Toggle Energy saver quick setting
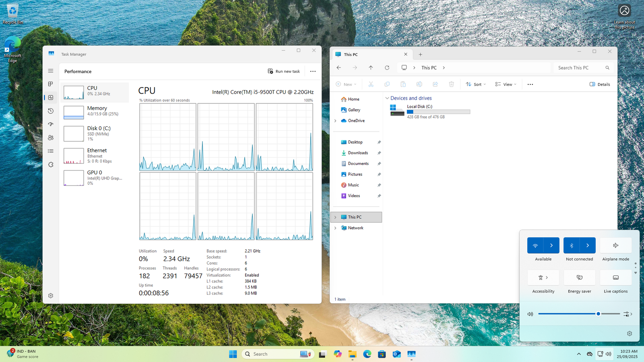The image size is (644, 362). (579, 278)
